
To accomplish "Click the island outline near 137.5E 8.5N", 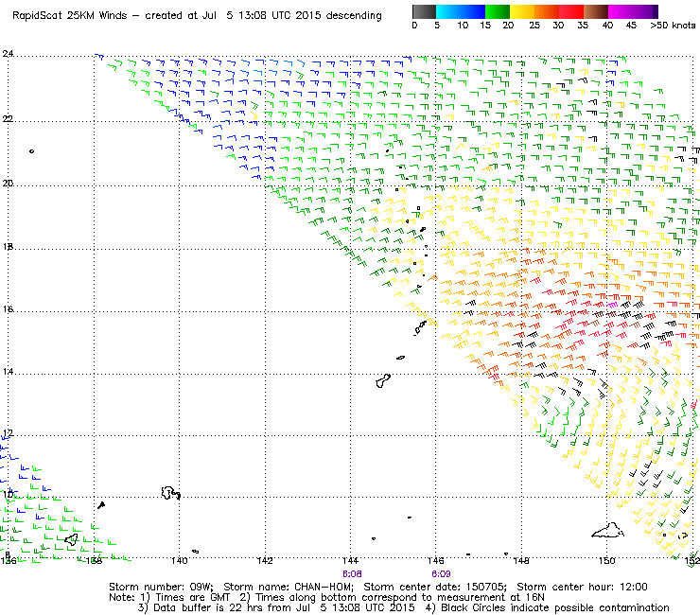I will point(72,539).
